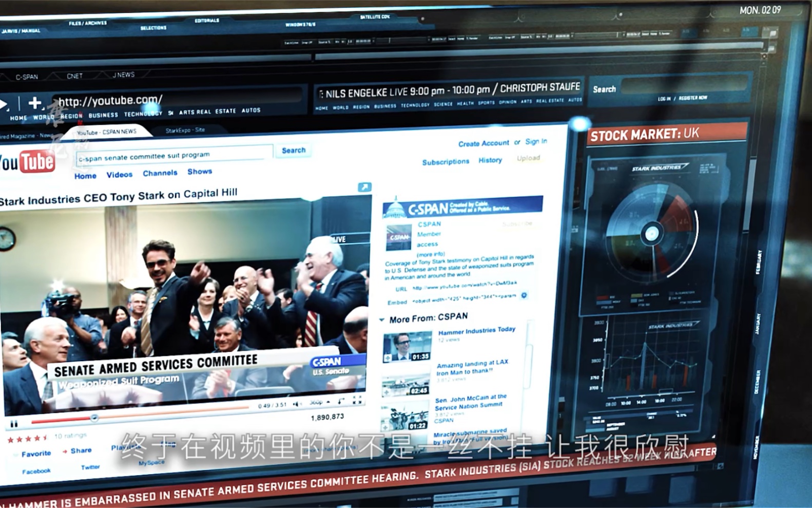Open YouTube Videos section
This screenshot has height=508, width=812.
coord(120,175)
